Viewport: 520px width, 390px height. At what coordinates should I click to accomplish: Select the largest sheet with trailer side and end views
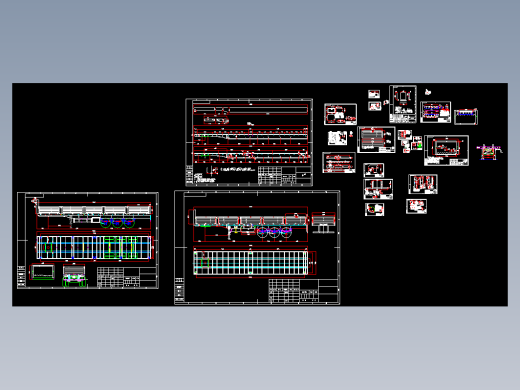click(x=257, y=247)
